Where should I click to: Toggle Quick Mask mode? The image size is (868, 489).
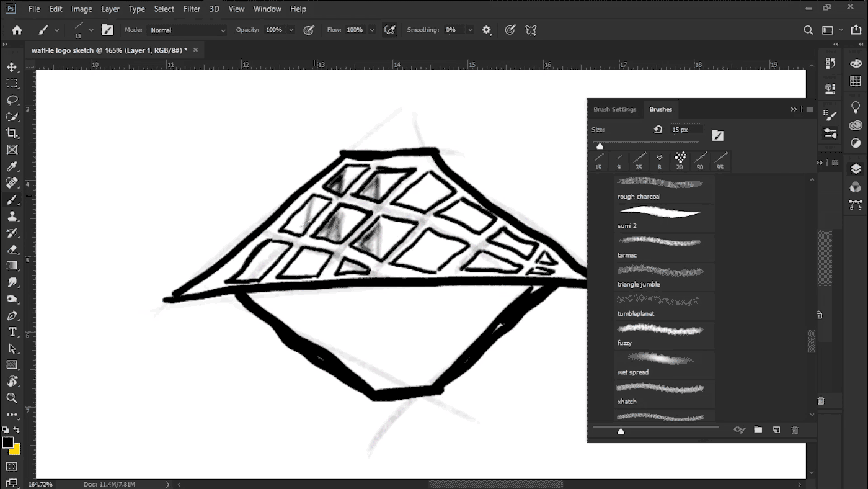(12, 466)
